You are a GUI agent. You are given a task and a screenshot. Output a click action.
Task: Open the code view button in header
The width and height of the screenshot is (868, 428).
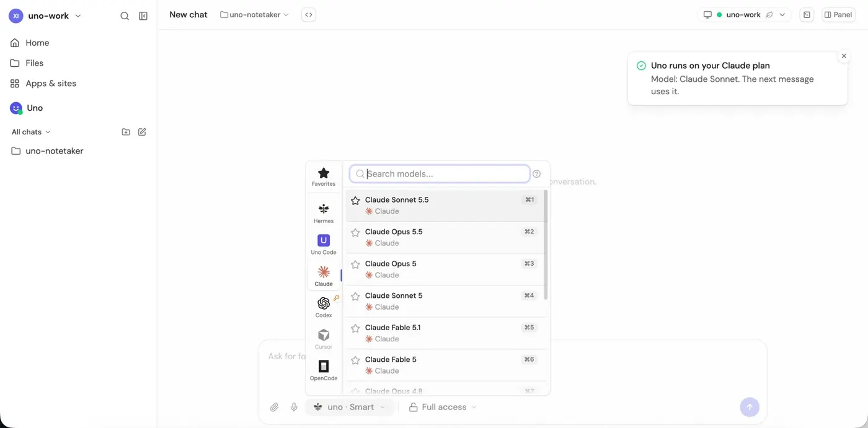(x=309, y=15)
